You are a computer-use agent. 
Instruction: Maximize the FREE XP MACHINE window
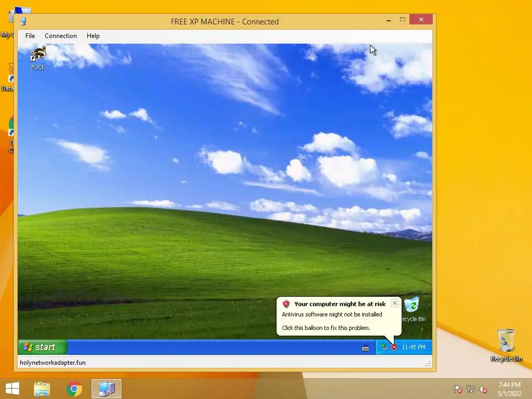pyautogui.click(x=403, y=20)
